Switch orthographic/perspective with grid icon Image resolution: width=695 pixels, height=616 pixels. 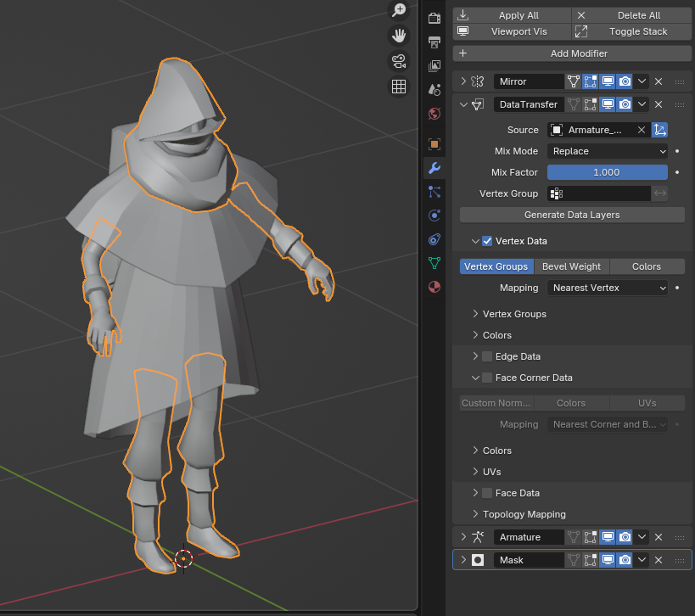pyautogui.click(x=399, y=87)
